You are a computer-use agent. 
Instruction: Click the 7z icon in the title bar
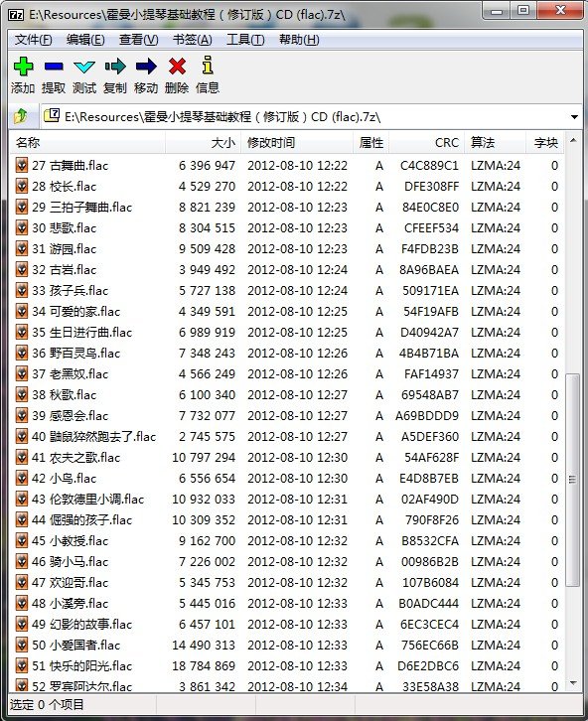click(16, 15)
